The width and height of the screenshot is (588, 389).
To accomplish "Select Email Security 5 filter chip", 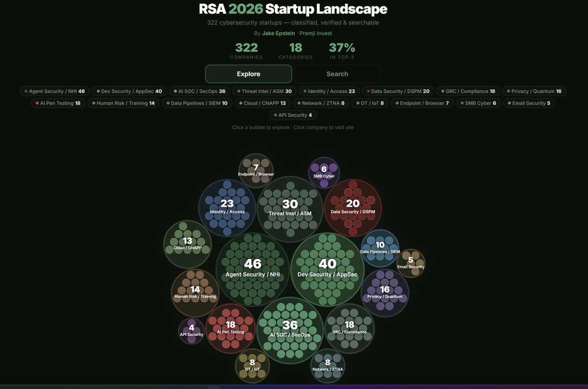I will 529,103.
